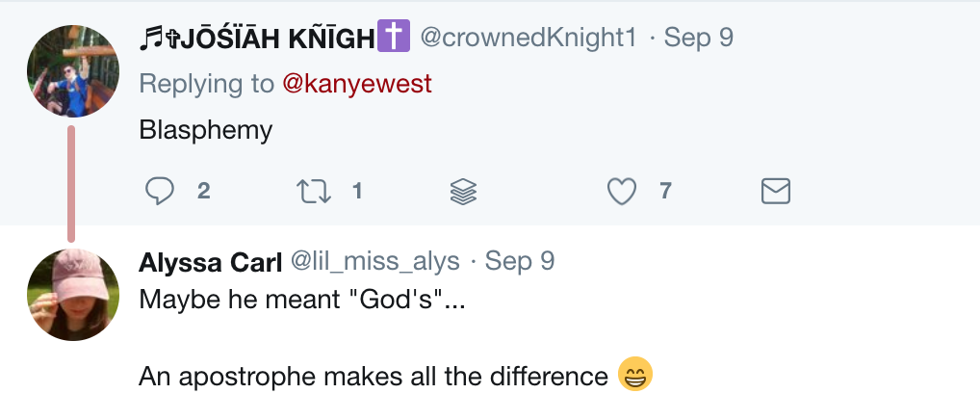This screenshot has height=420, width=980.
Task: Click the @crownedKnight1 handle
Action: pyautogui.click(x=529, y=38)
